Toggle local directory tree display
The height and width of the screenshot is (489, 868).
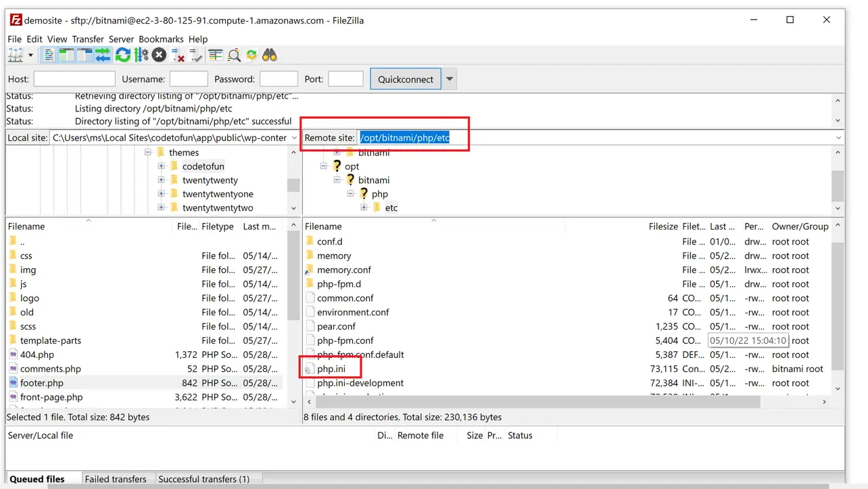pyautogui.click(x=66, y=55)
